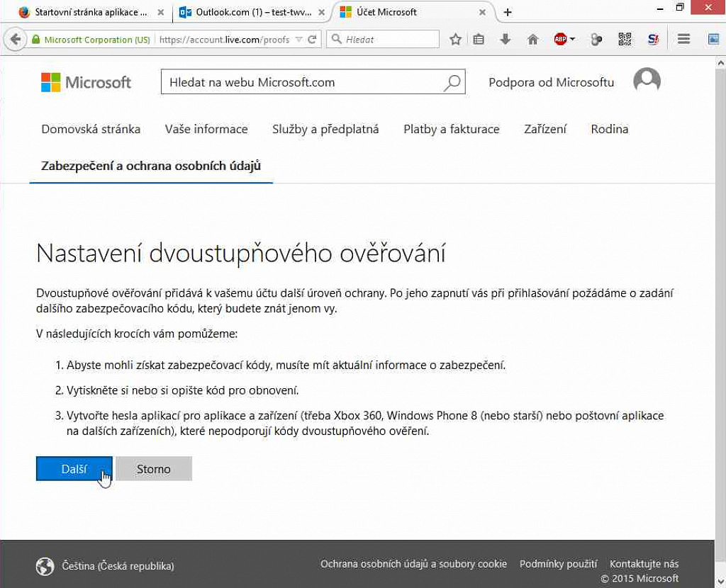Open the URL history dropdown arrow

(299, 40)
